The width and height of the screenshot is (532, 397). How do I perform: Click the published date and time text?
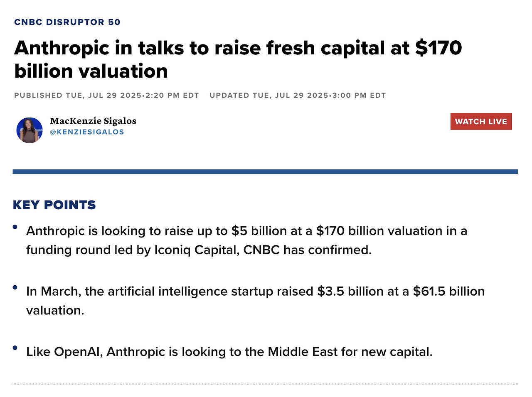[x=106, y=95]
